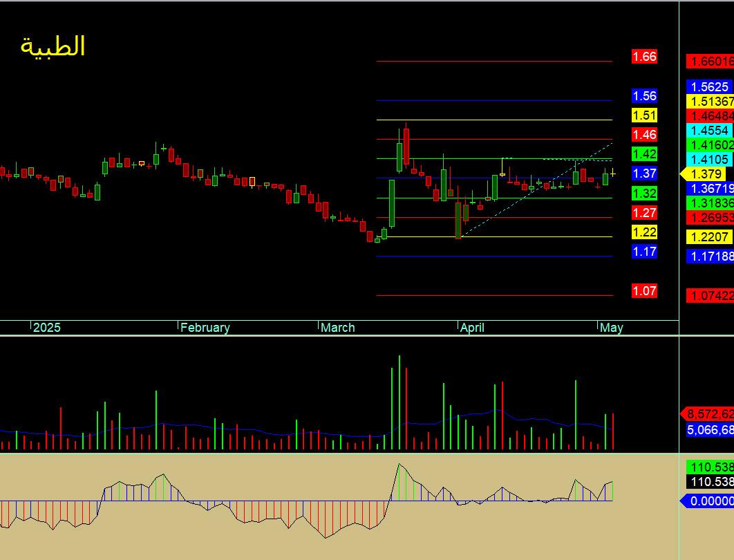734x560 pixels.
Task: Select the red 1.07 level label
Action: point(644,291)
